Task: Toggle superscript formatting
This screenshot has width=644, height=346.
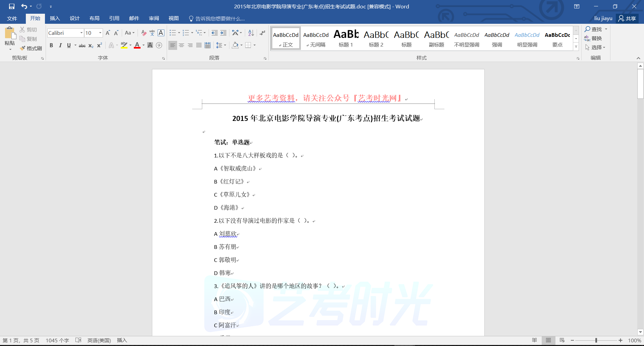Action: [100, 45]
